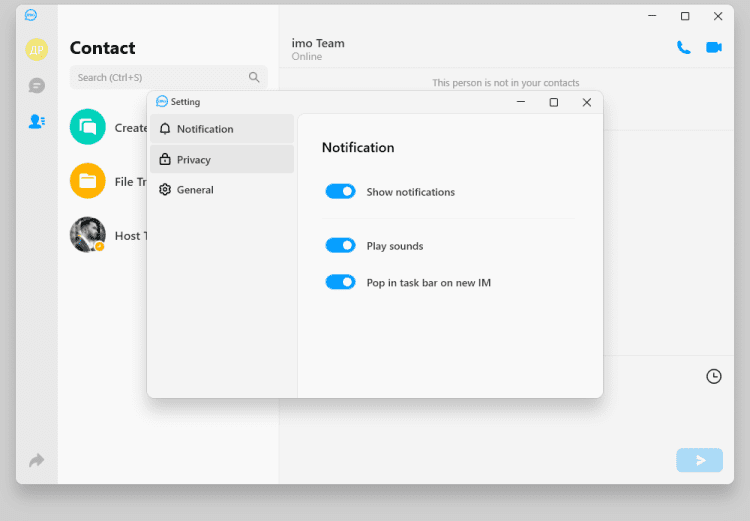Viewport: 750px width, 521px height.
Task: Open the chats icon in left sidebar
Action: (36, 86)
